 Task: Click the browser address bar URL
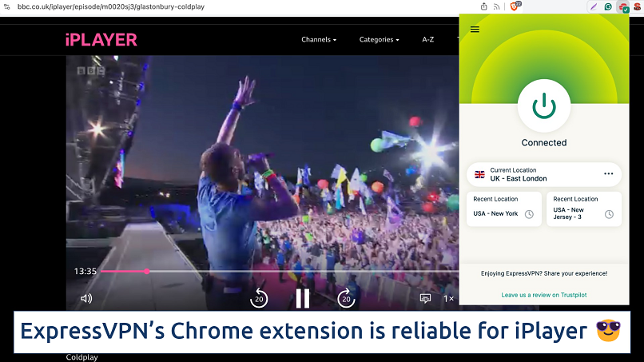tap(111, 6)
